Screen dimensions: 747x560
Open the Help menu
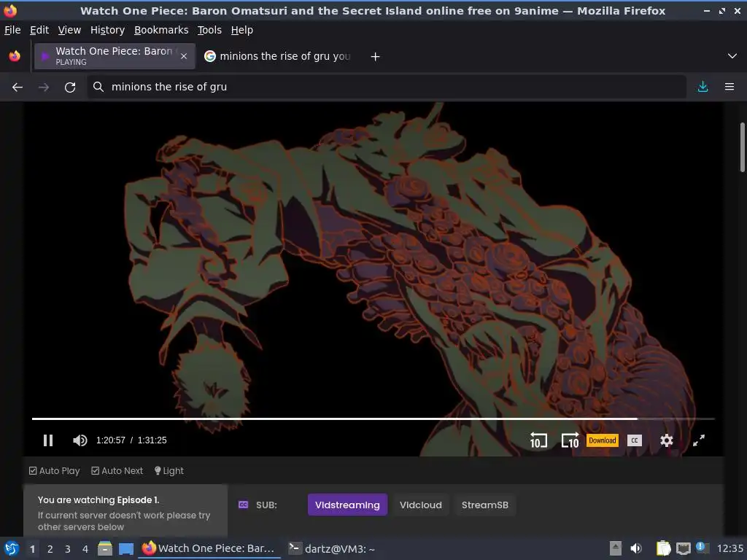242,30
